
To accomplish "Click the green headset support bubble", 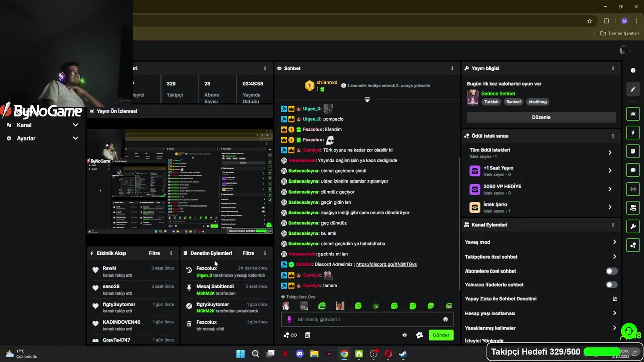I will click(x=629, y=331).
